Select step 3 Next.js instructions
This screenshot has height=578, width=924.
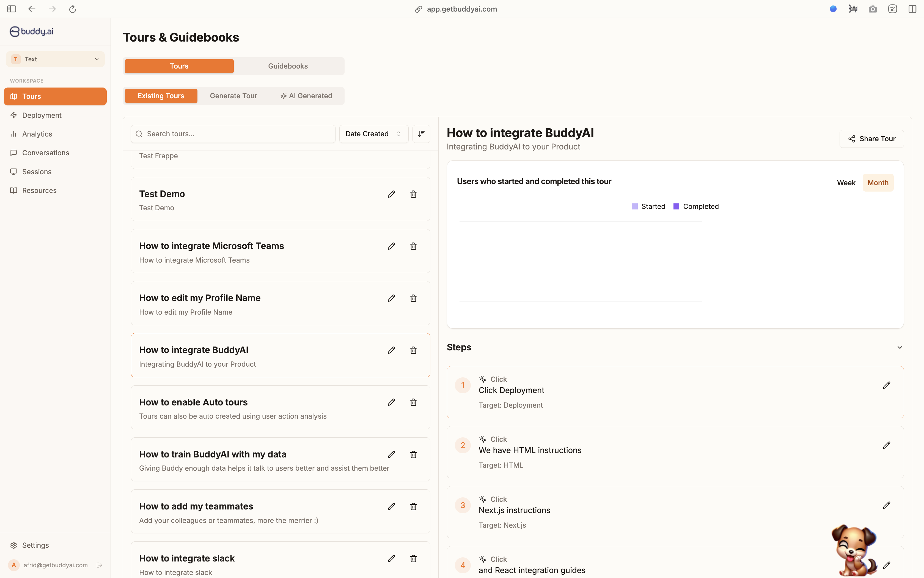click(675, 512)
